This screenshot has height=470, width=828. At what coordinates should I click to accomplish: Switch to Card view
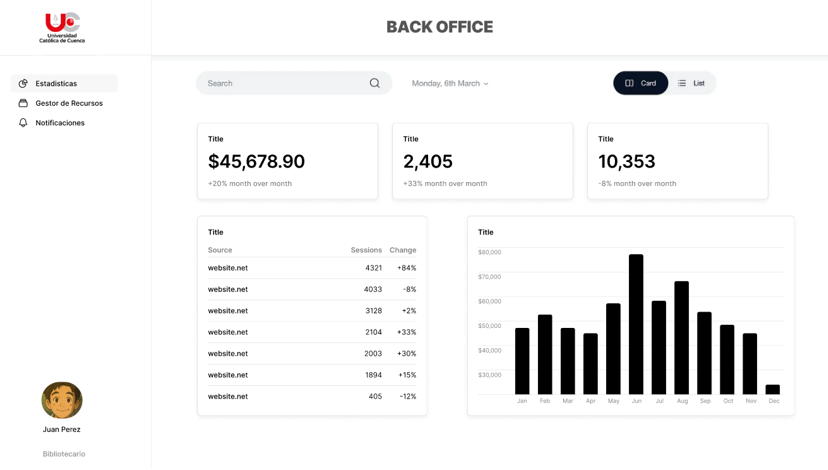pyautogui.click(x=641, y=83)
